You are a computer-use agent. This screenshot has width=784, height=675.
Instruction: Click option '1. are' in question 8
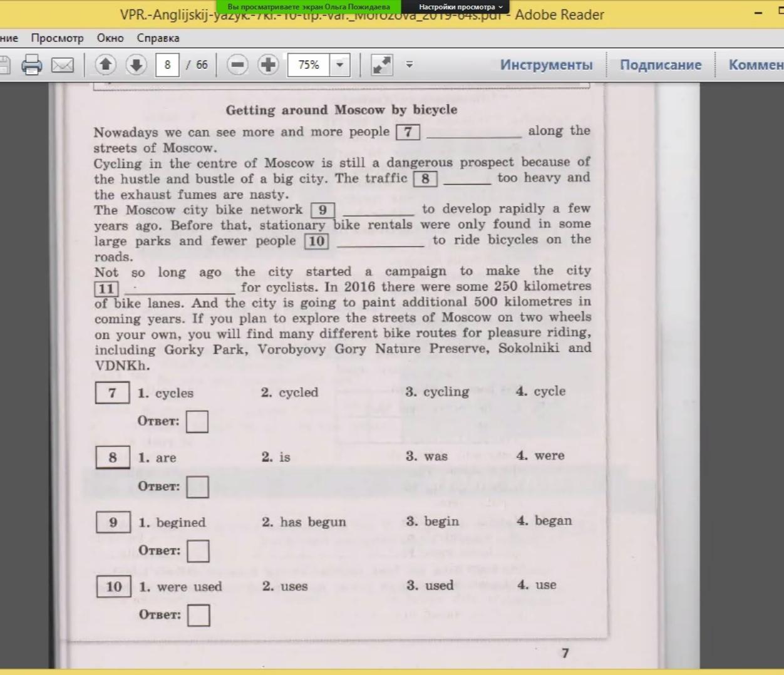pos(157,458)
